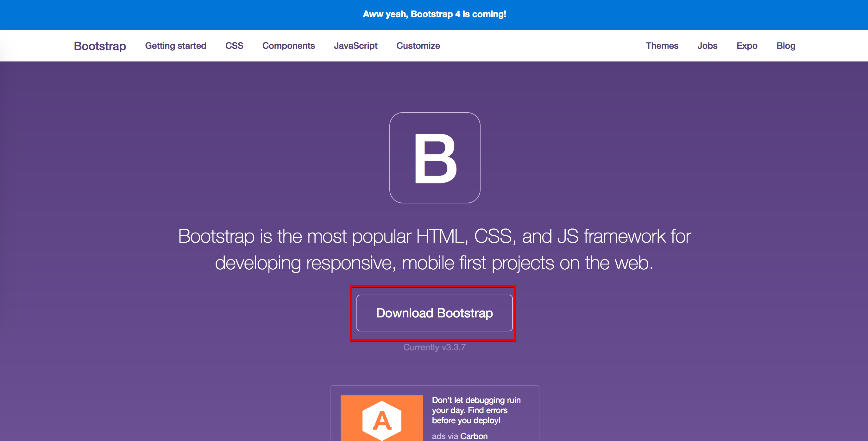Screen dimensions: 868x441
Task: Visit the Jobs link in navbar
Action: coord(707,46)
